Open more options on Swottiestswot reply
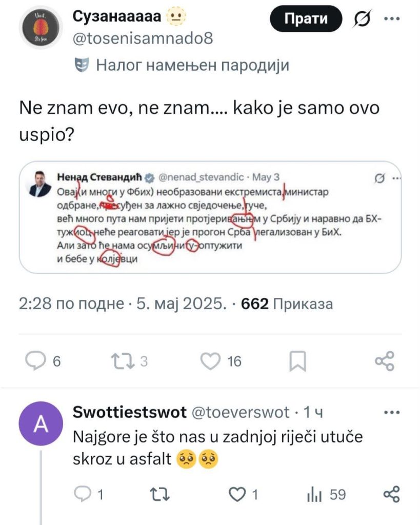The width and height of the screenshot is (420, 525). pyautogui.click(x=392, y=412)
